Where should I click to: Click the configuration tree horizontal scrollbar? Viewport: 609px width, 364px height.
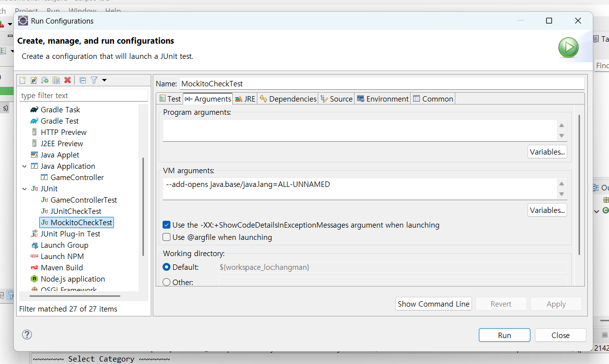tap(75, 296)
